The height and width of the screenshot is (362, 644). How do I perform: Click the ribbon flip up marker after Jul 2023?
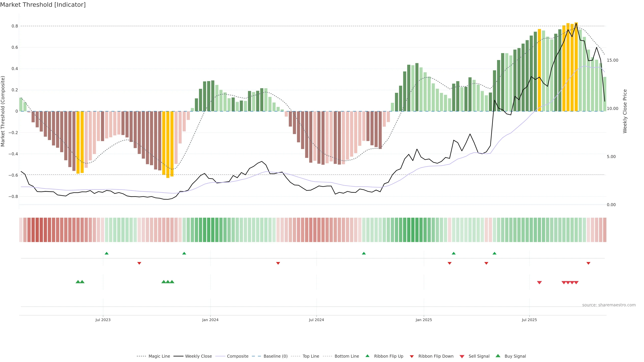[106, 253]
